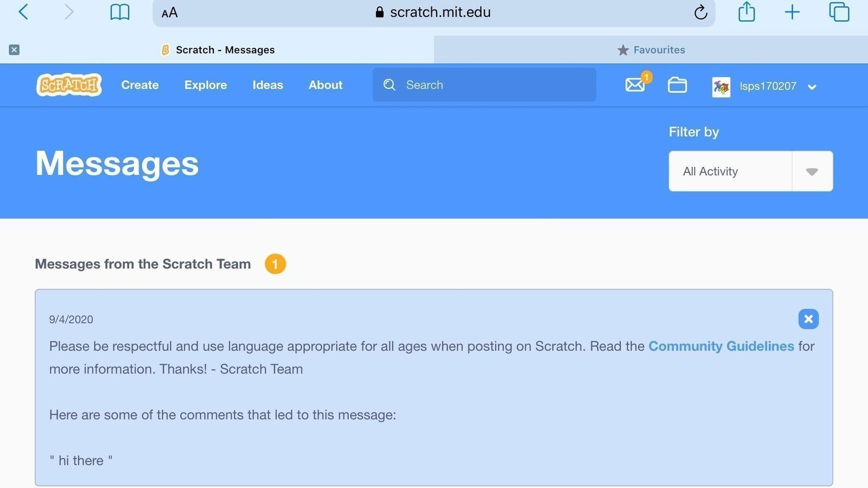Open the All Activity filter dropdown

click(x=812, y=171)
